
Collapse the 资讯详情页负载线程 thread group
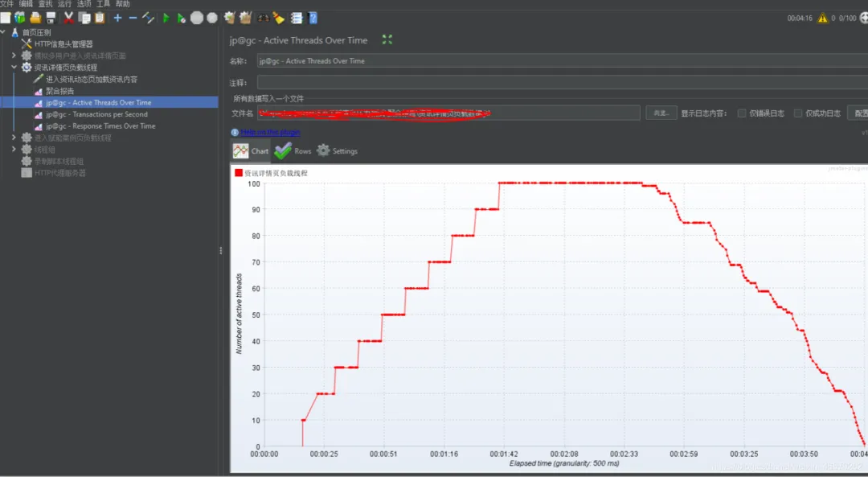(x=14, y=67)
